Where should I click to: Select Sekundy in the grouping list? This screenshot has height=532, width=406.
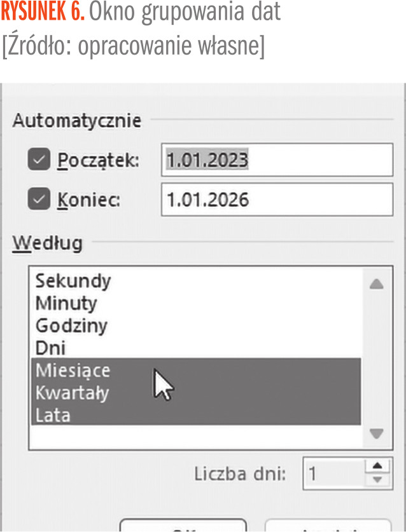click(73, 280)
